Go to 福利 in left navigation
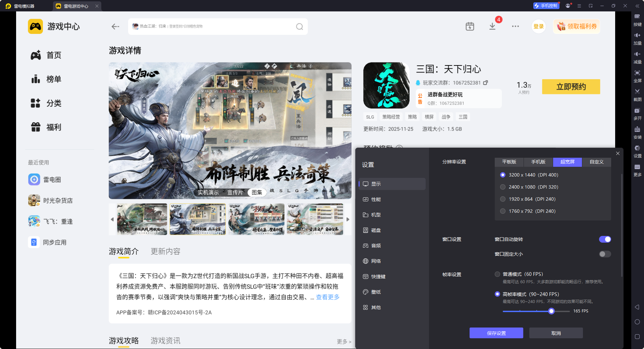The image size is (644, 349). click(x=46, y=127)
